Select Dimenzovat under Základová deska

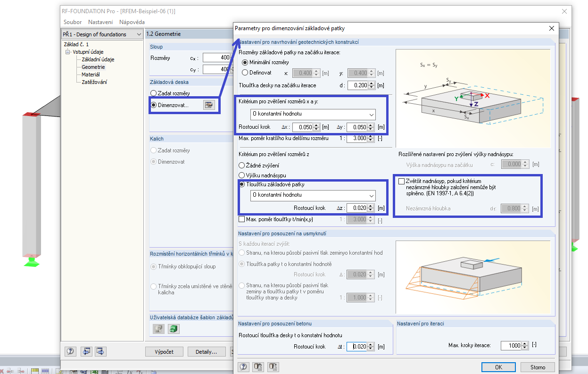(153, 105)
